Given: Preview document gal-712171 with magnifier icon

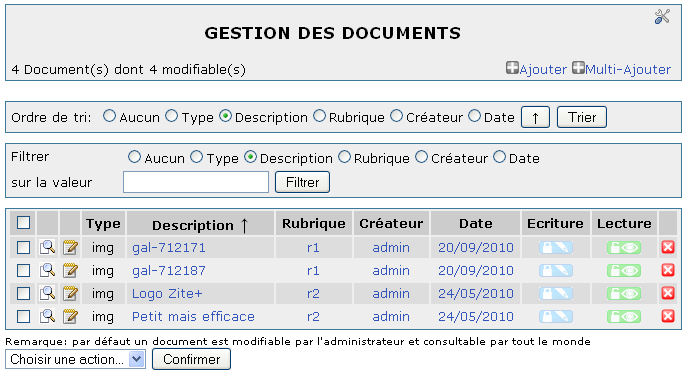Looking at the screenshot, I should click(47, 248).
